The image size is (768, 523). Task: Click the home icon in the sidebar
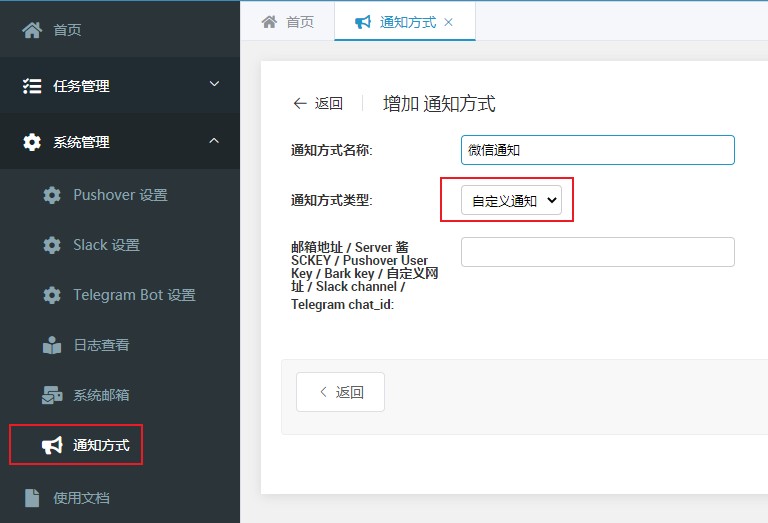(x=32, y=30)
